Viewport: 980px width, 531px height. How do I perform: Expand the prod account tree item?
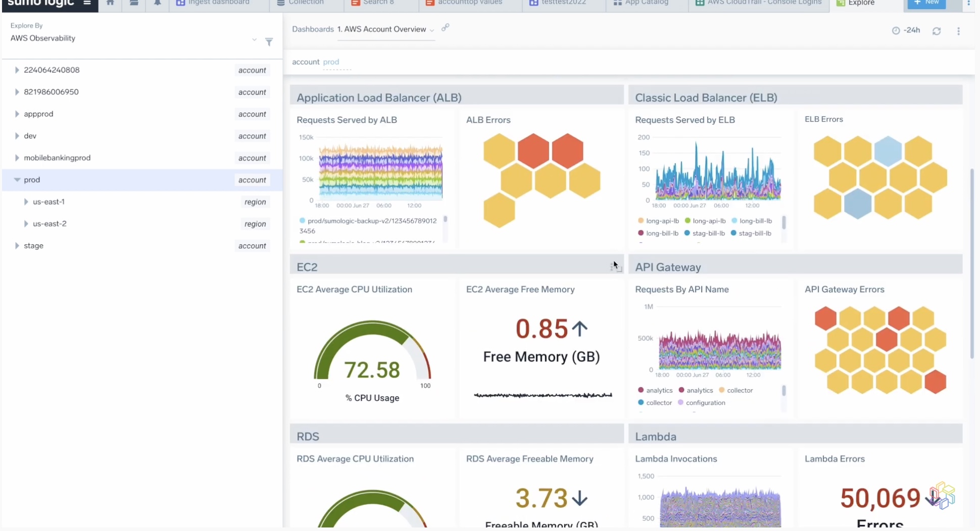pos(18,180)
